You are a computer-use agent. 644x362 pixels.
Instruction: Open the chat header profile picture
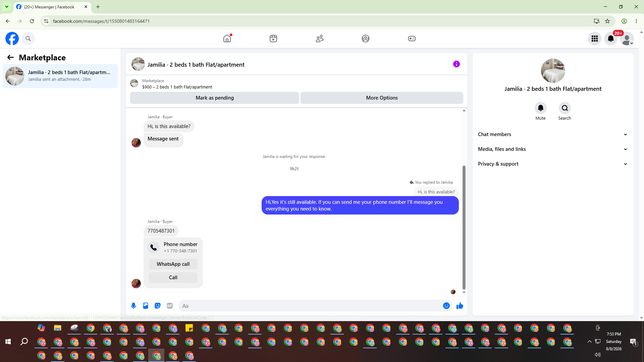tap(138, 64)
